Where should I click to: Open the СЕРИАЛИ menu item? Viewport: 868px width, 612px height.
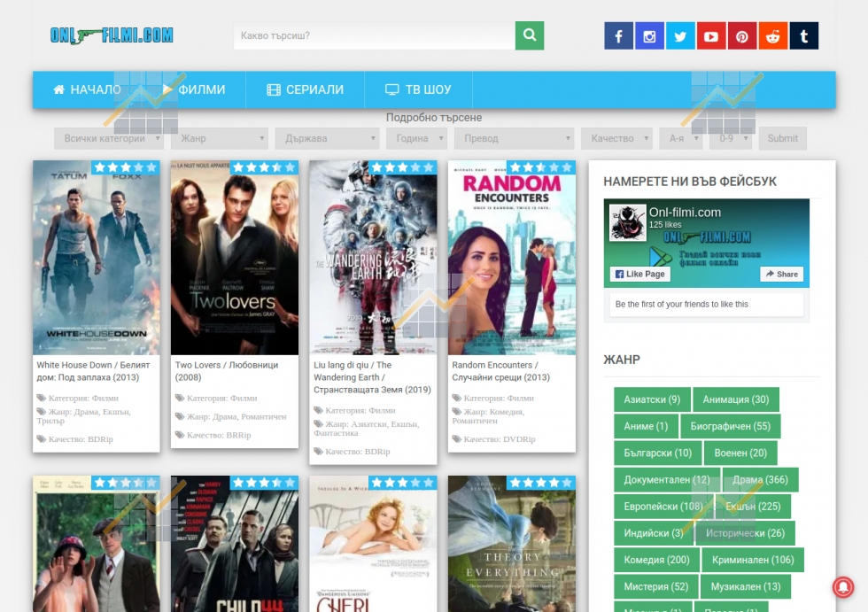pos(305,89)
